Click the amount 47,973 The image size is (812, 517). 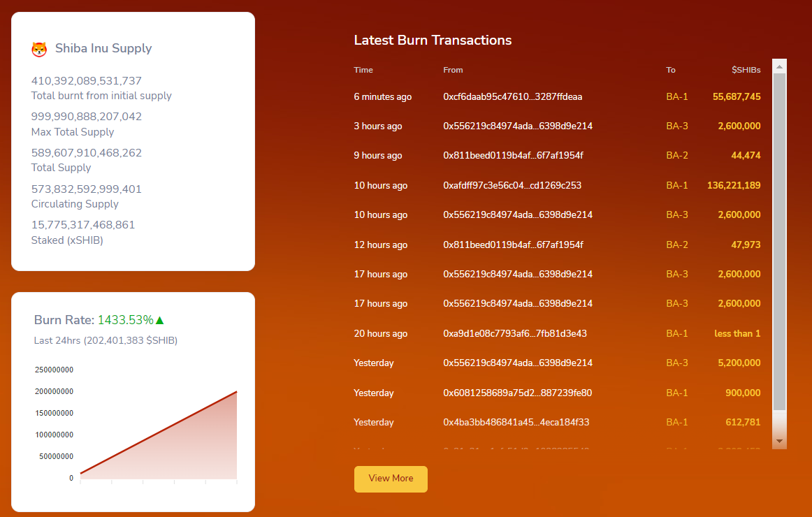coord(746,245)
